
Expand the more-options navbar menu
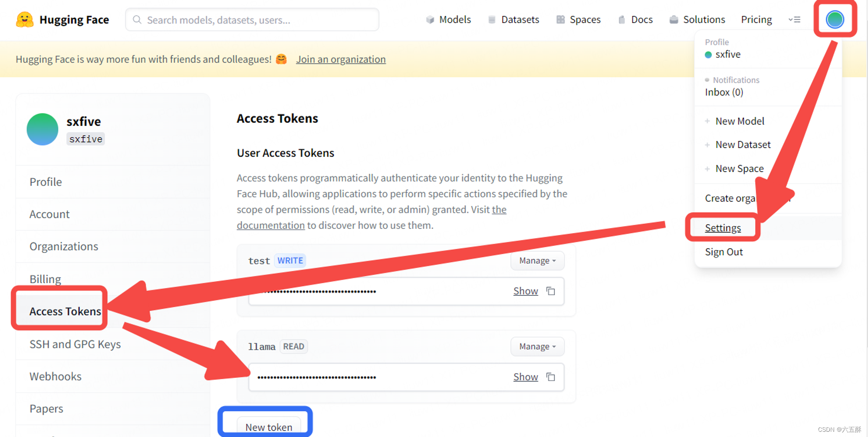tap(794, 20)
